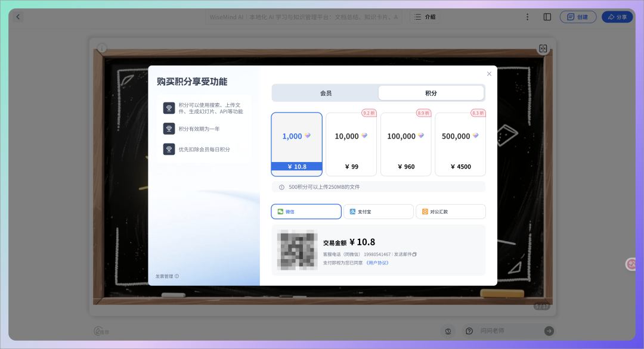Image resolution: width=644 pixels, height=349 pixels.
Task: Click the WeChat logo in the 微信 option
Action: point(280,211)
